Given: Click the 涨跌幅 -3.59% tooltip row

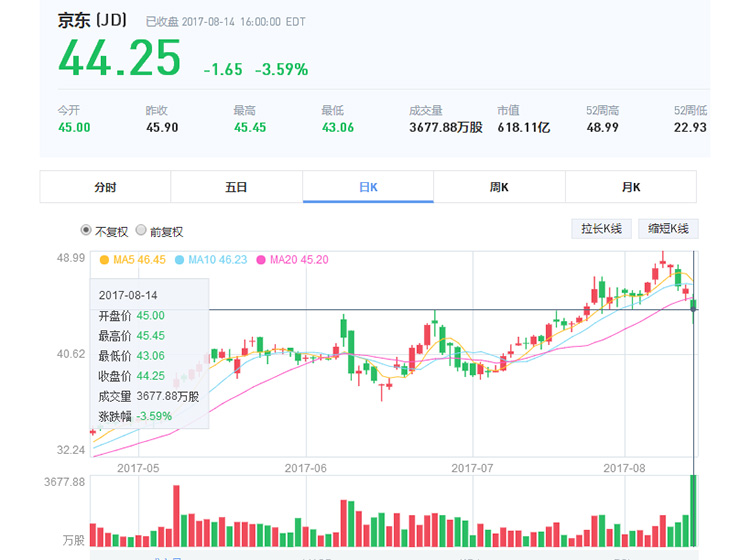Looking at the screenshot, I should point(135,416).
